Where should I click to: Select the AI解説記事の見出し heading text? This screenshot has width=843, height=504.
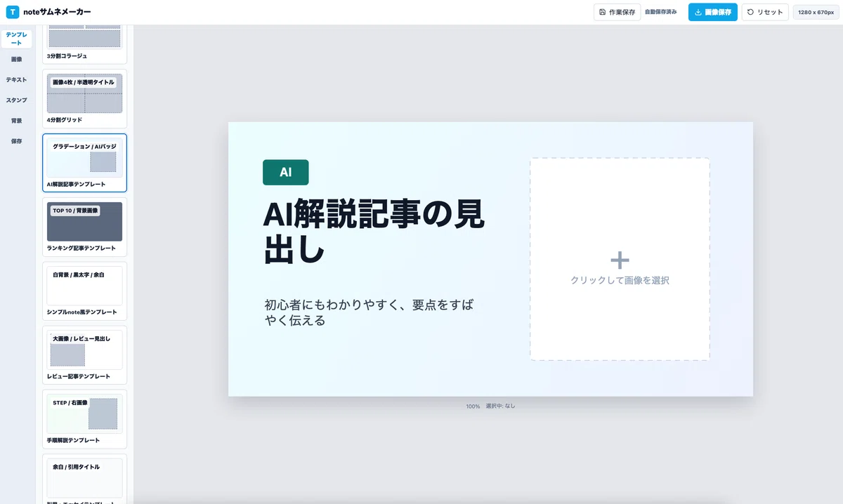coord(374,232)
